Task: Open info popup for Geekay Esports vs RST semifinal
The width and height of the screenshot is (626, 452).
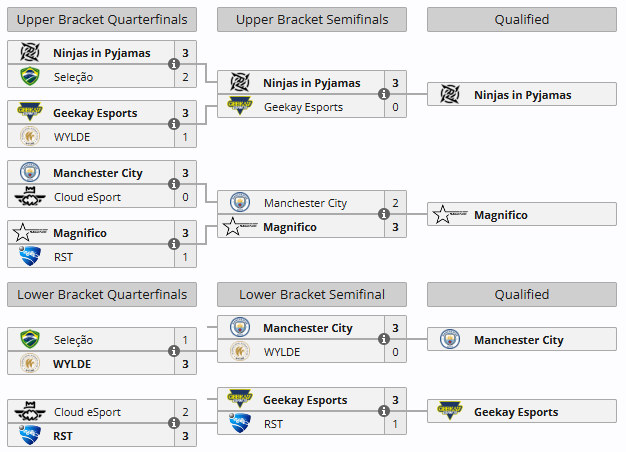Action: tap(384, 411)
